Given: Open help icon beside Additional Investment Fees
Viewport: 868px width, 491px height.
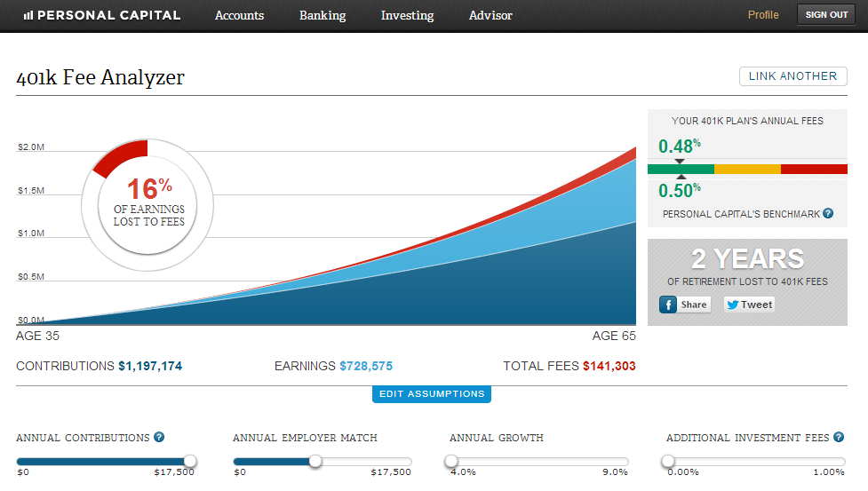Looking at the screenshot, I should (839, 437).
